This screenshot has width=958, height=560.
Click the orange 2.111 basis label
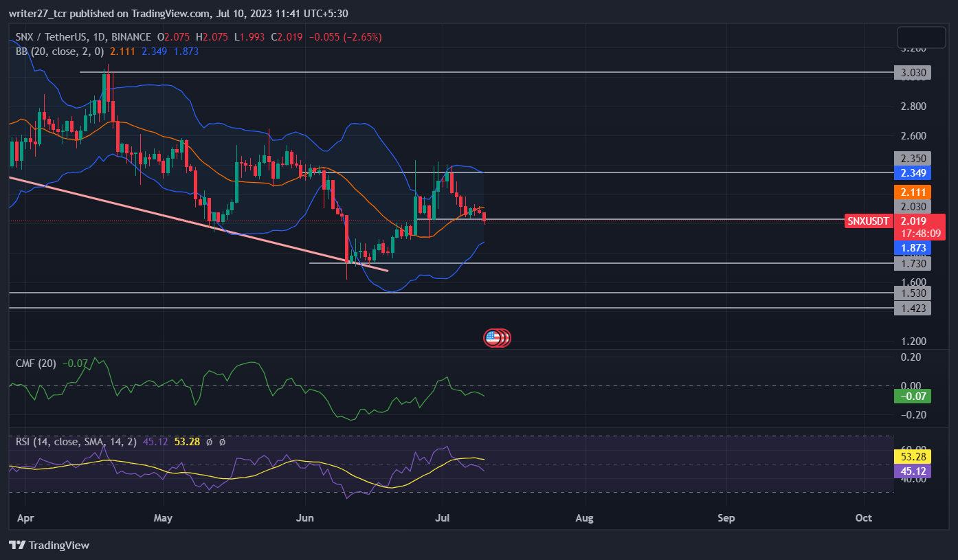[913, 192]
